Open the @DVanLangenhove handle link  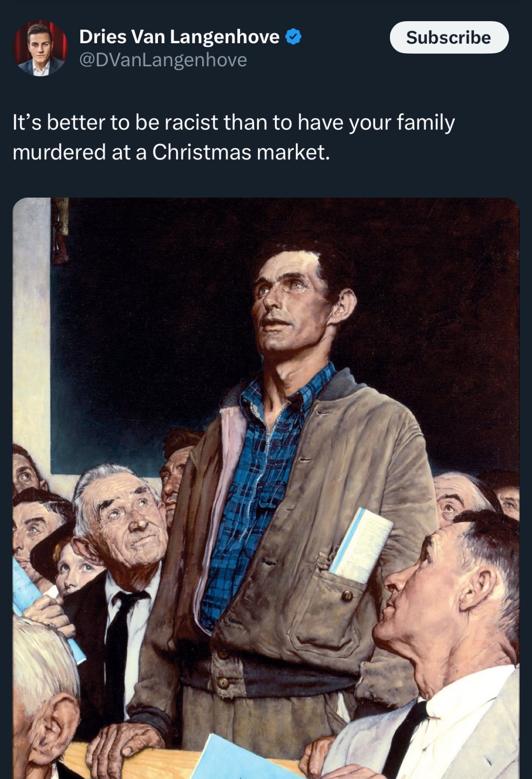(x=163, y=60)
